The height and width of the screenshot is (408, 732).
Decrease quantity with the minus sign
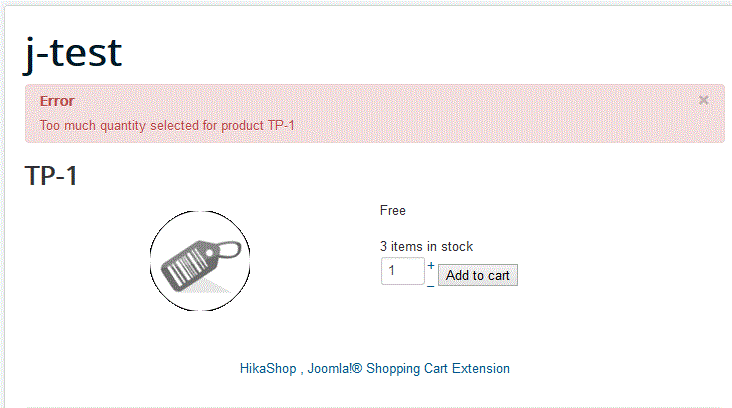point(431,284)
